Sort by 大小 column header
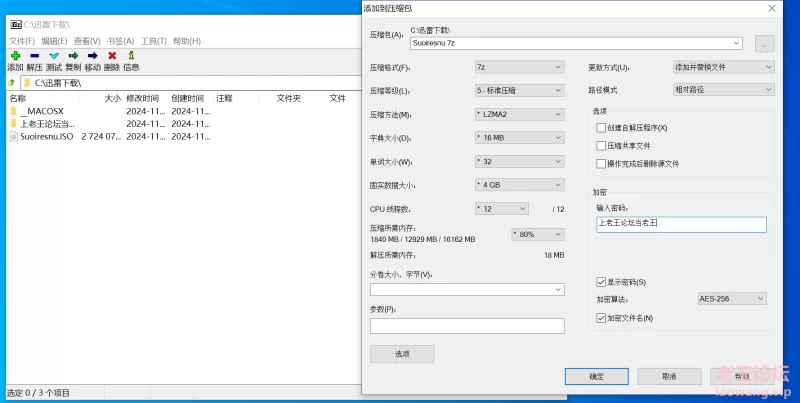This screenshot has width=800, height=403. 113,98
